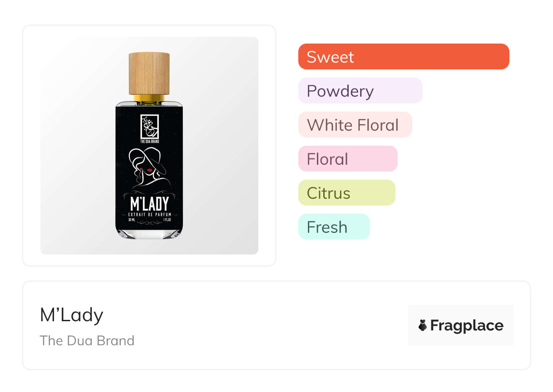Click the gold collar below the cap

[x=149, y=98]
